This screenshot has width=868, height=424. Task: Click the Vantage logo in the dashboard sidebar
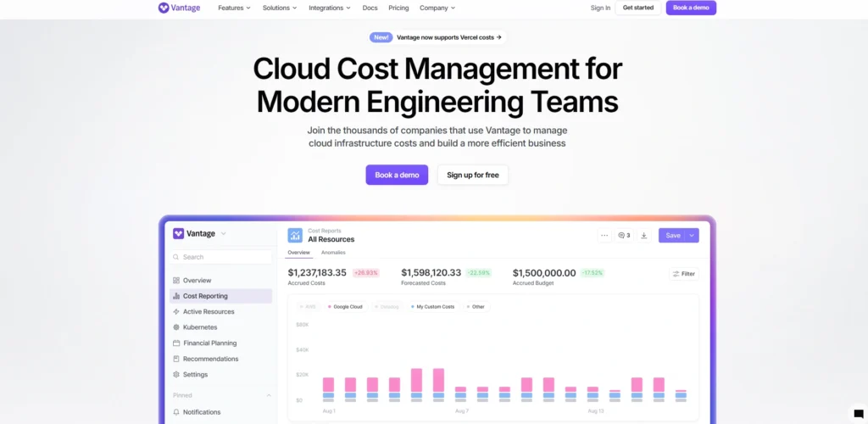178,233
